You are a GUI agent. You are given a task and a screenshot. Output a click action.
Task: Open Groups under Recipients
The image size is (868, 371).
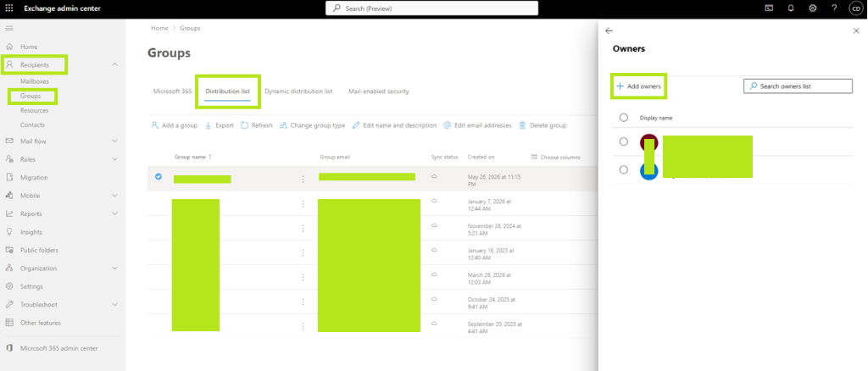[x=31, y=96]
